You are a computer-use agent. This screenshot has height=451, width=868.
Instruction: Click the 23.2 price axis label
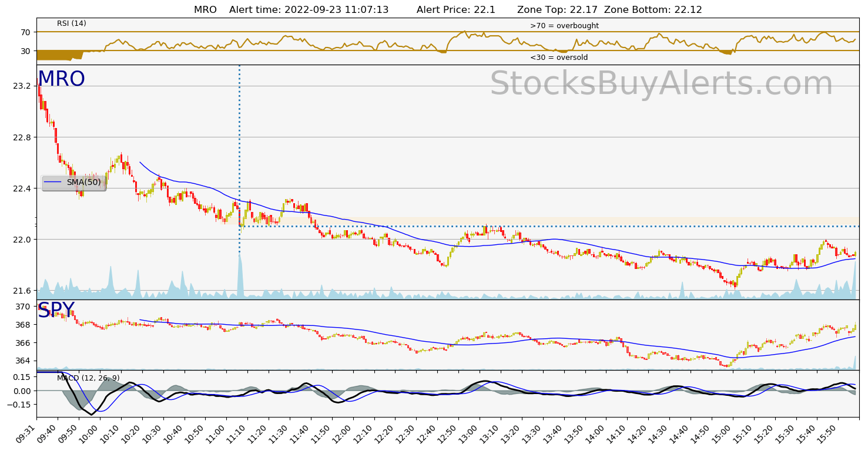coord(23,86)
